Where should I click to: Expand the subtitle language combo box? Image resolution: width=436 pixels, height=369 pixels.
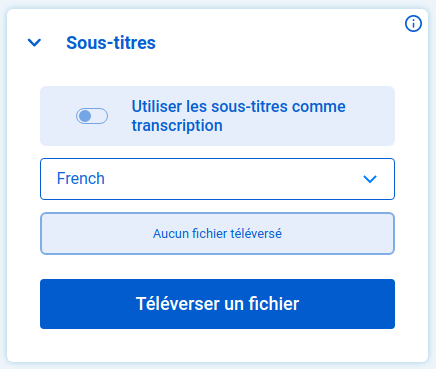click(217, 179)
